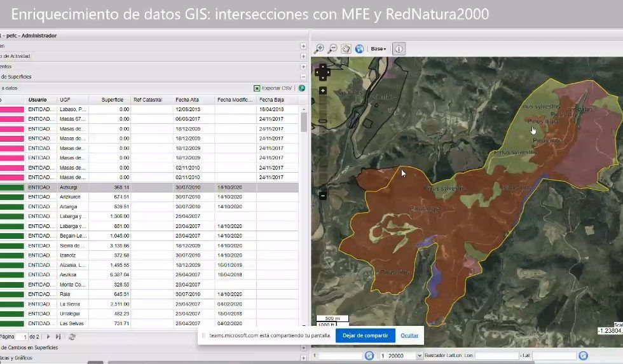Click the green swatch in Aizkurgi row

[12, 187]
